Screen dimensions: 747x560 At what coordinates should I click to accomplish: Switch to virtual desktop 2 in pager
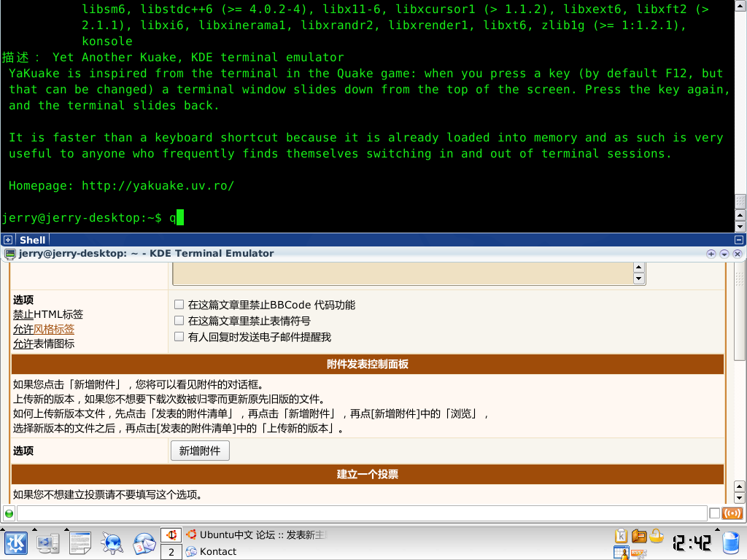171,552
